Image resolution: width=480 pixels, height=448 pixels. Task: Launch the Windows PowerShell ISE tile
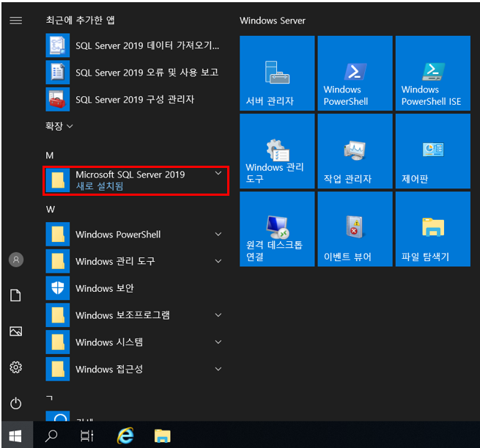(x=433, y=73)
